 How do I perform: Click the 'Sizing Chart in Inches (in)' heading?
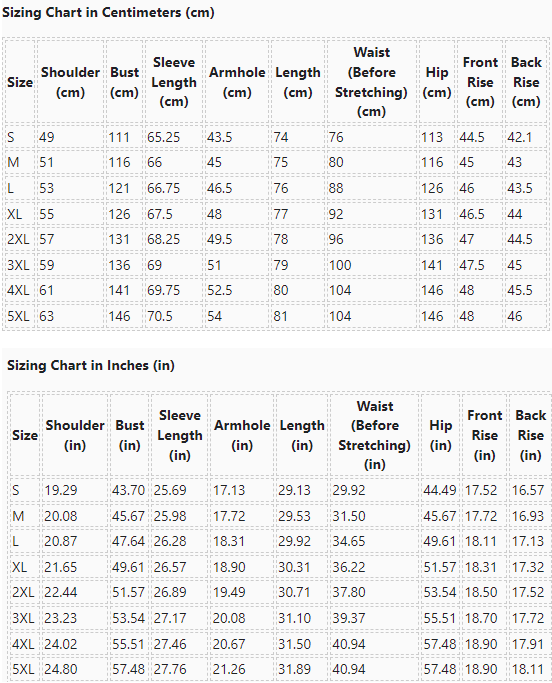coord(91,365)
